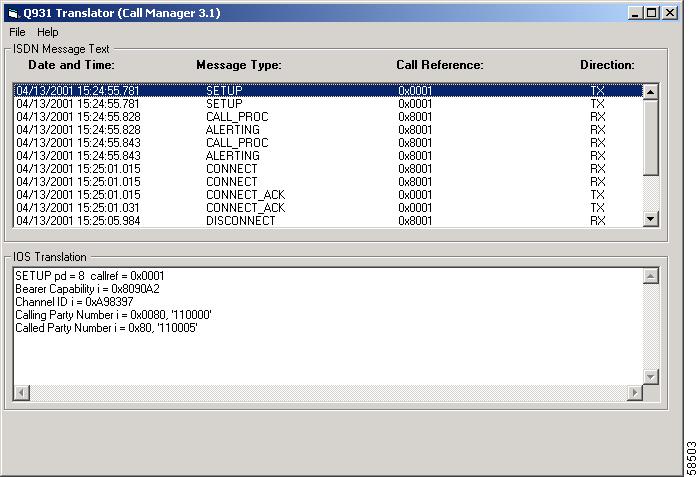
Task: Click RX direction in the DISCONNECT row
Action: click(x=598, y=221)
